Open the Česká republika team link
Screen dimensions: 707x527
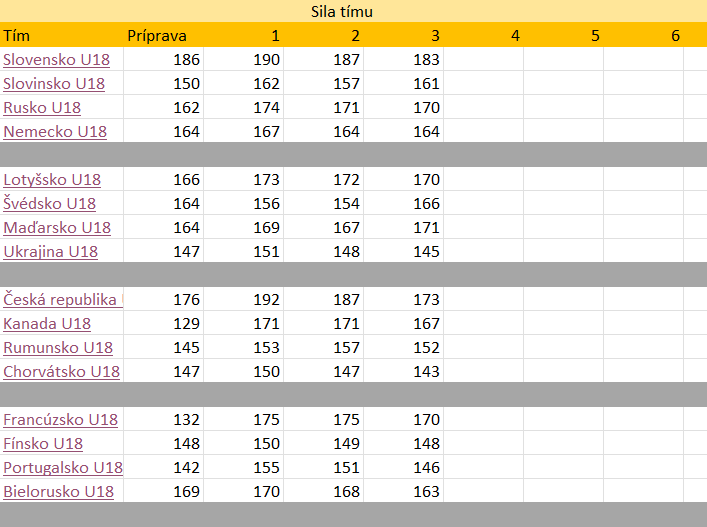[x=63, y=299]
